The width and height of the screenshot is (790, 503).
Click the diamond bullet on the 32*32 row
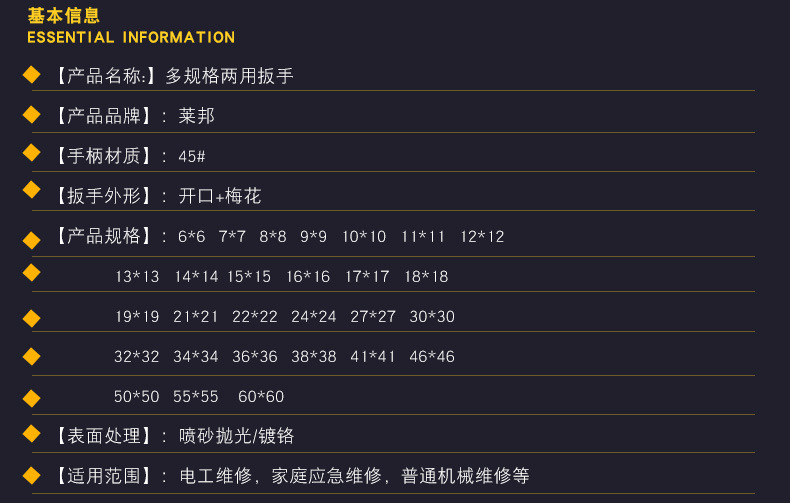coord(32,356)
